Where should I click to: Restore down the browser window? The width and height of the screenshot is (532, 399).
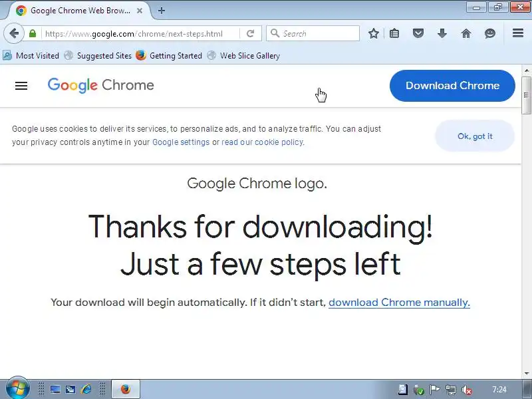497,7
